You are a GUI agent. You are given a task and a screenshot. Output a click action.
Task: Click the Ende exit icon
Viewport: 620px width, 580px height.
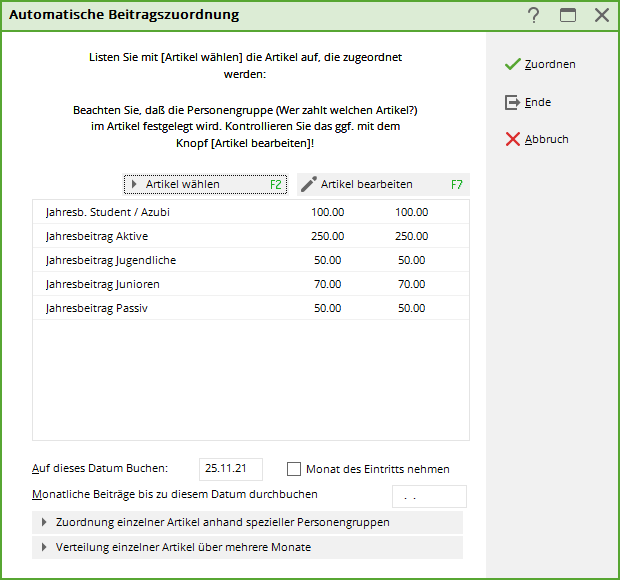click(x=512, y=102)
